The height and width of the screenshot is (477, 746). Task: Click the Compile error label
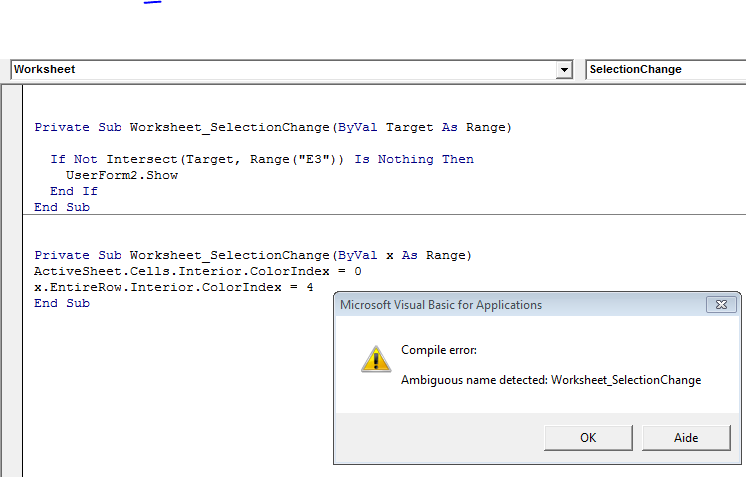tap(439, 350)
